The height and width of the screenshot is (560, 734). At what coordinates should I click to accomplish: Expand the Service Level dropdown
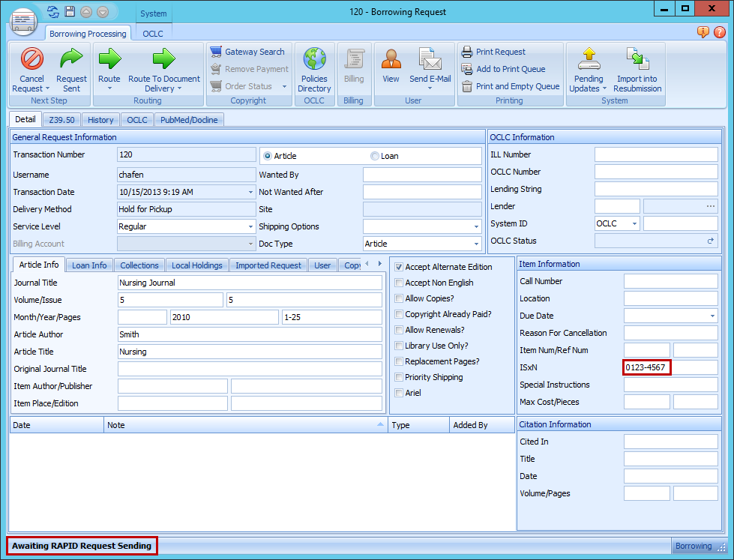[x=250, y=226]
